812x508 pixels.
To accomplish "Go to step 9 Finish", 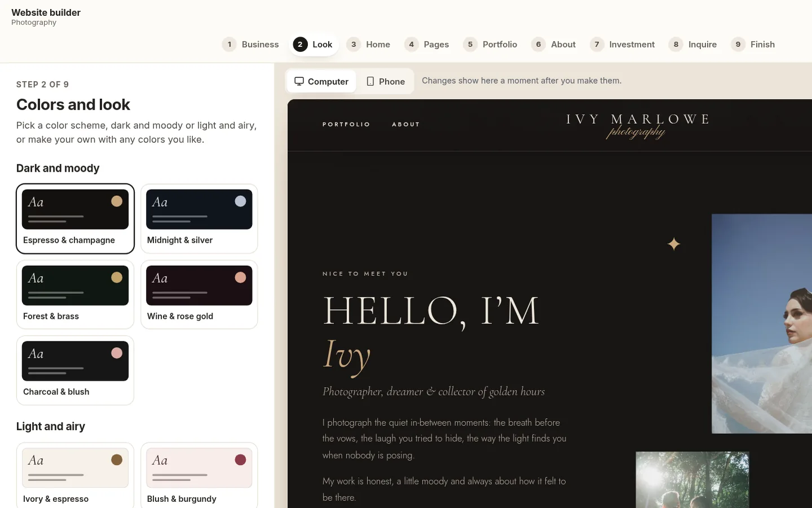I will click(x=753, y=44).
